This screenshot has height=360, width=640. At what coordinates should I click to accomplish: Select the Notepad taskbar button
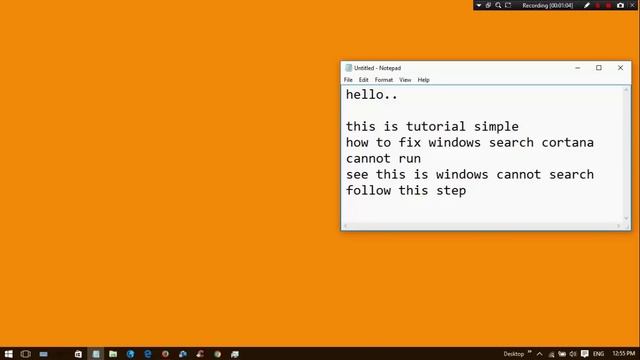coord(96,354)
